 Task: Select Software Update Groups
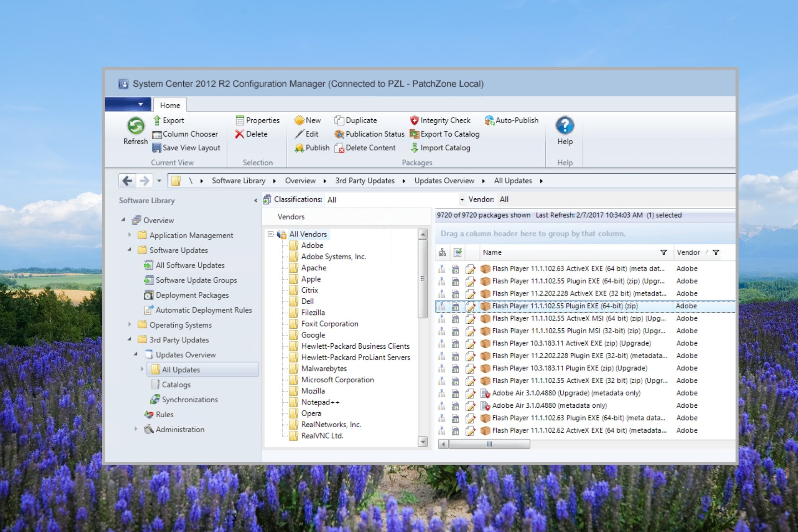[x=190, y=280]
